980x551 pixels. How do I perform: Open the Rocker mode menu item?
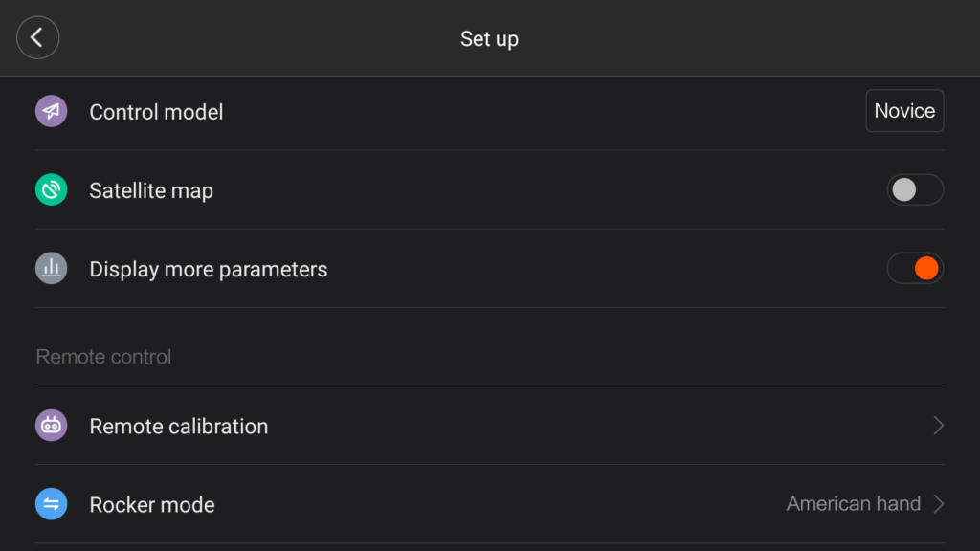[489, 504]
